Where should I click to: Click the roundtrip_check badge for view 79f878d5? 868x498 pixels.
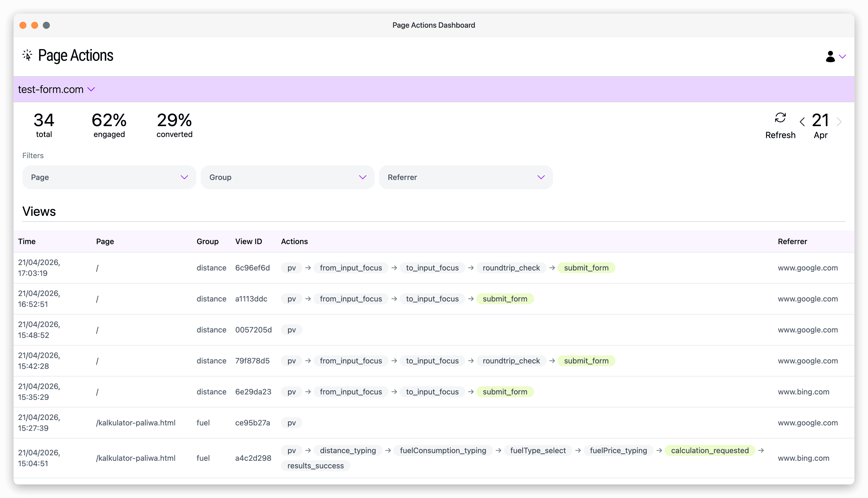pos(511,360)
